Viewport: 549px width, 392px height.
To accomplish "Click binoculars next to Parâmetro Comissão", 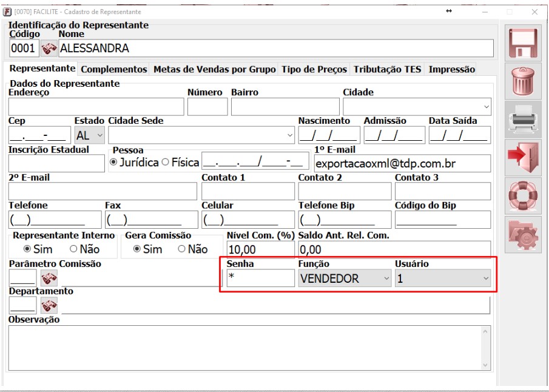I will [49, 279].
